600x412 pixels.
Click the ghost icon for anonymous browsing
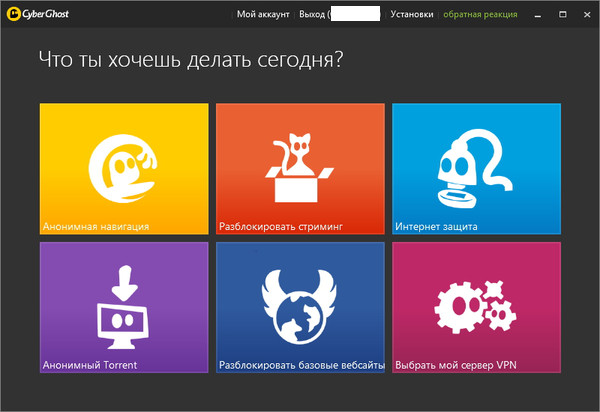[x=123, y=169]
